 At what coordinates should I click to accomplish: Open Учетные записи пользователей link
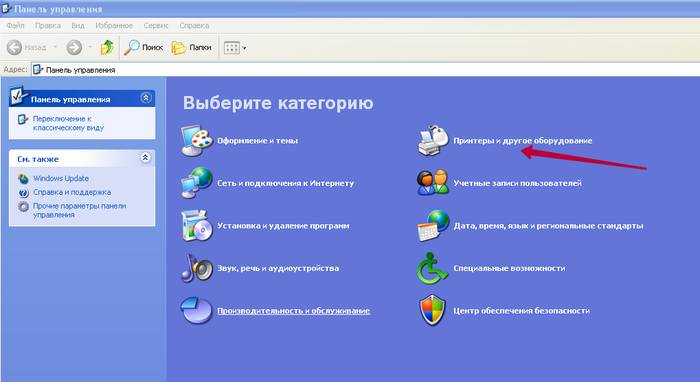[x=517, y=183]
